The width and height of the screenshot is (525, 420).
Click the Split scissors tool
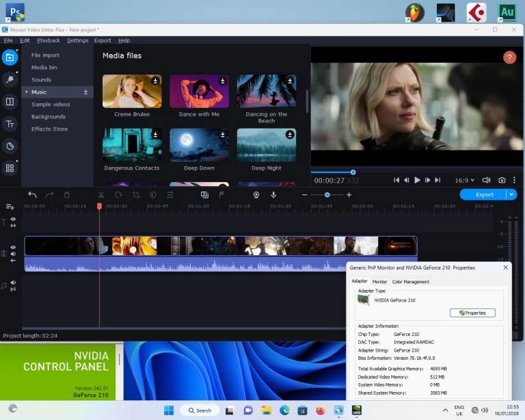click(x=101, y=195)
